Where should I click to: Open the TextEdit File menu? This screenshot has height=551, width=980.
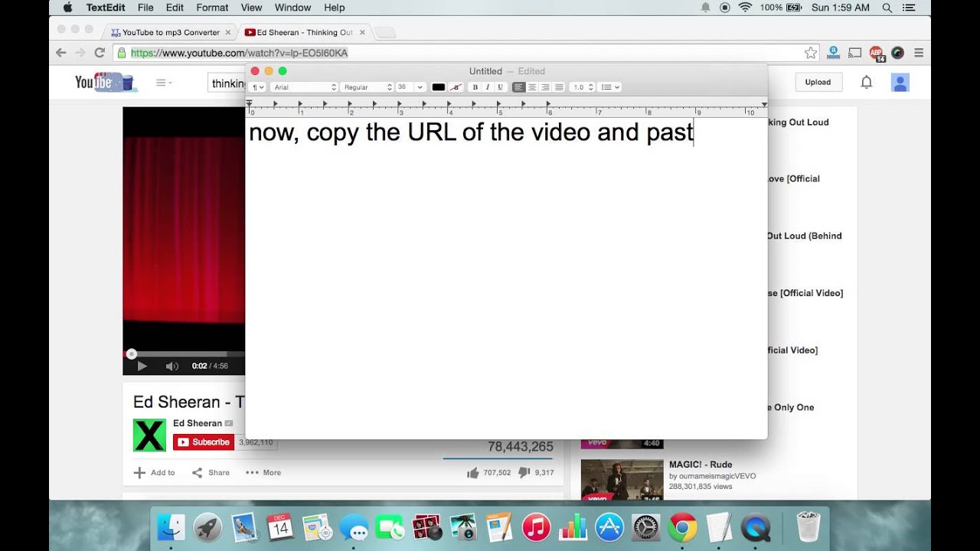tap(145, 8)
